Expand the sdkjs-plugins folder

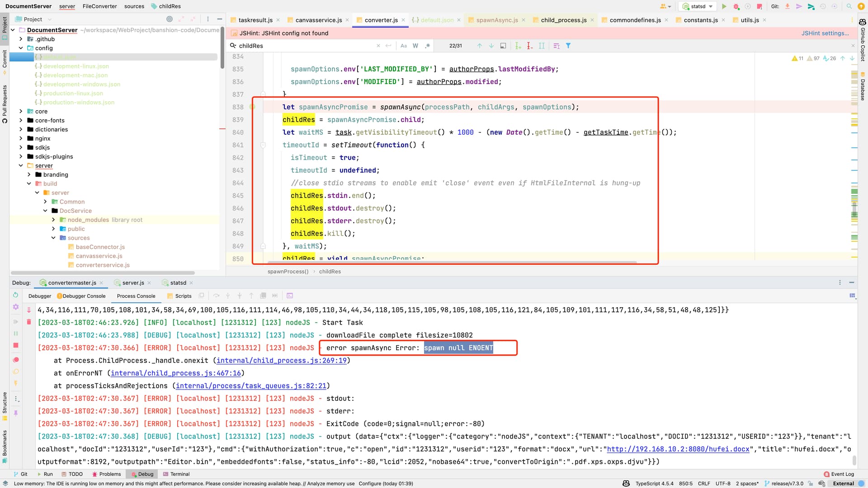[x=21, y=156]
